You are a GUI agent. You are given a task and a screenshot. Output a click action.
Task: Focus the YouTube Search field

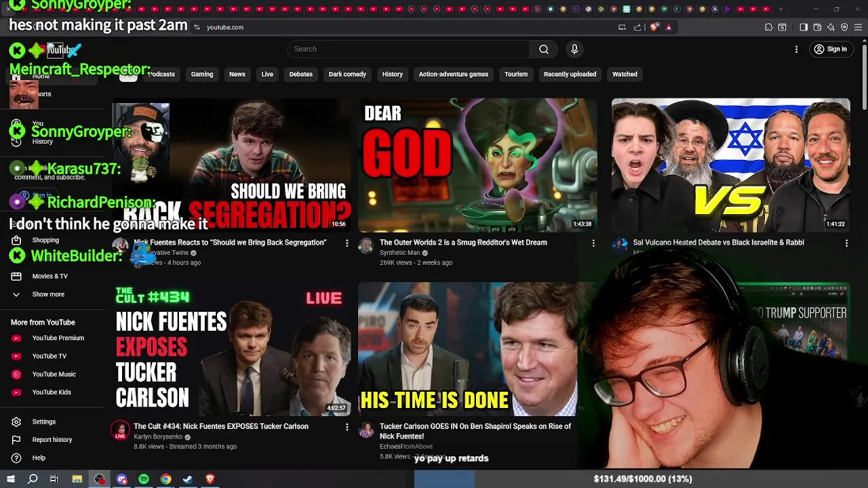[408, 49]
